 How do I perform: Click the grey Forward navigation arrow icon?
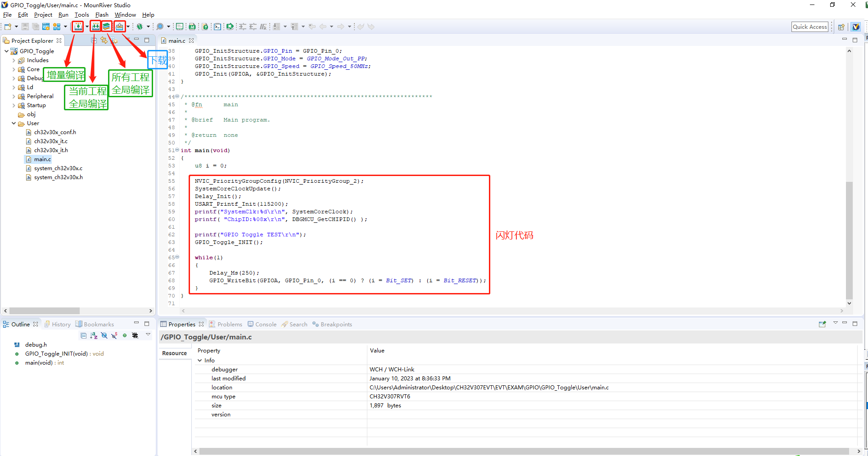341,27
